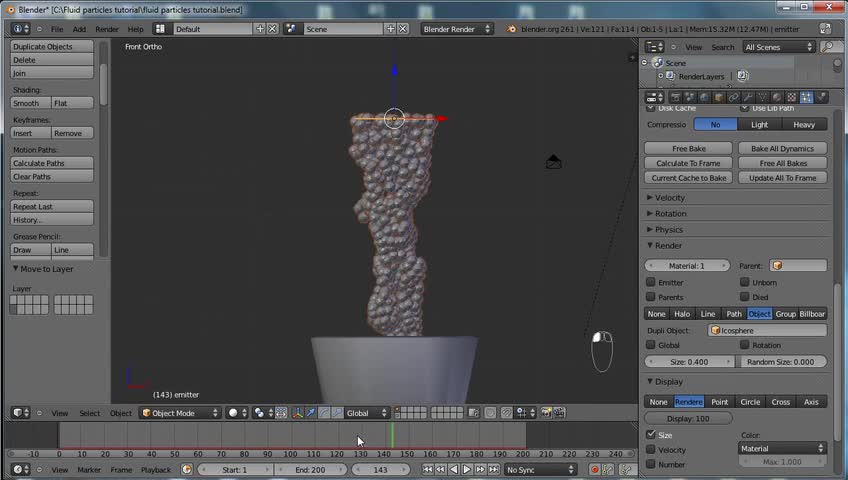
Task: Open the Global orientation dropdown
Action: click(x=367, y=413)
